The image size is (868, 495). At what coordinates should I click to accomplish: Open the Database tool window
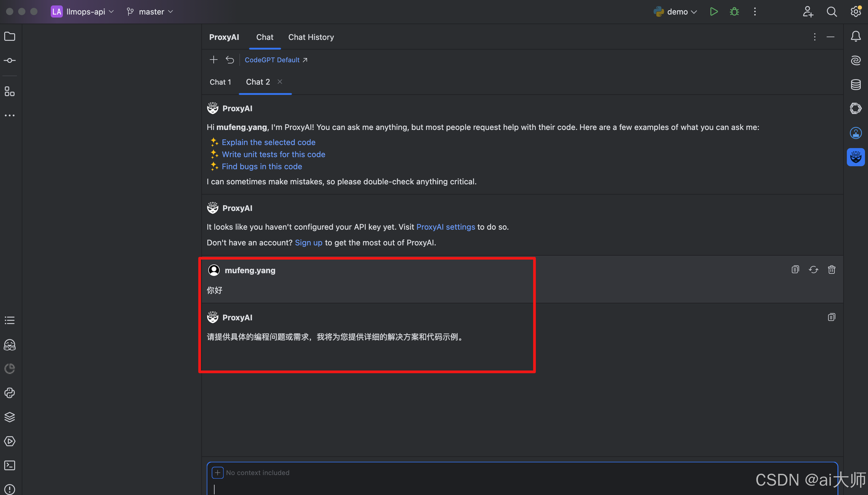click(x=855, y=84)
